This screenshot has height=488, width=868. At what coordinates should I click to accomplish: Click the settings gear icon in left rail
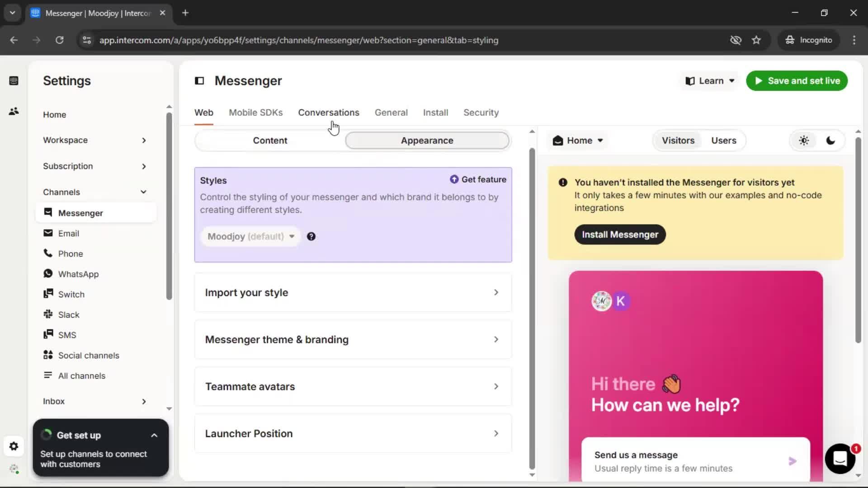[x=14, y=446]
